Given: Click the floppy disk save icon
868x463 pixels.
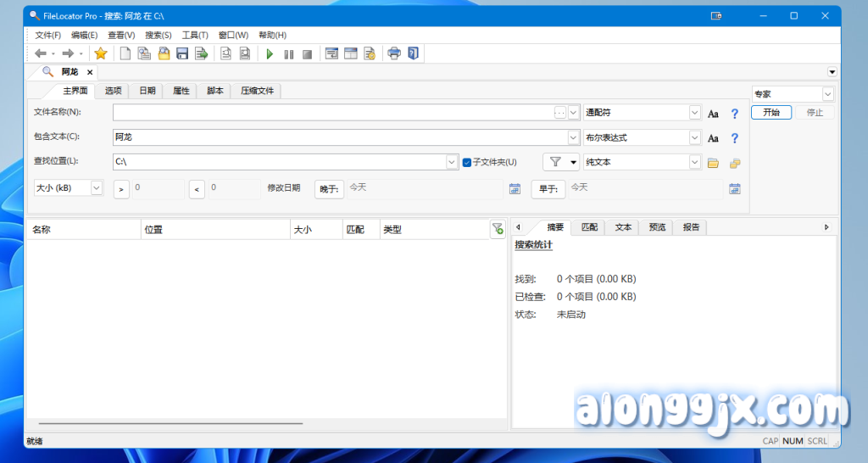Looking at the screenshot, I should click(181, 53).
